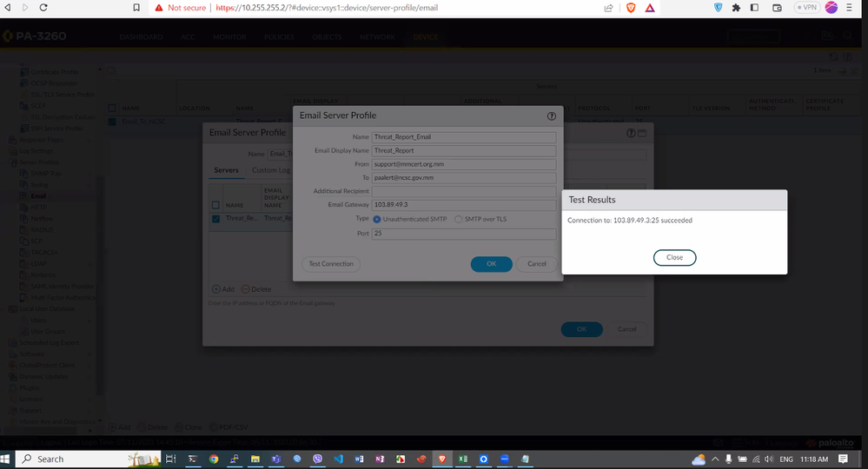Bookmark this page with the bookmark icon
The height and width of the screenshot is (469, 868).
point(136,8)
